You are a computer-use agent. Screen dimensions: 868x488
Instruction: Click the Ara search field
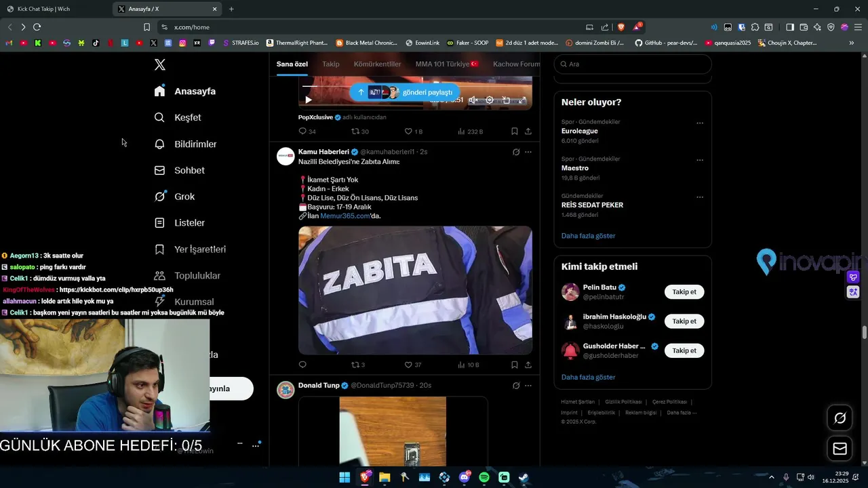pyautogui.click(x=633, y=64)
